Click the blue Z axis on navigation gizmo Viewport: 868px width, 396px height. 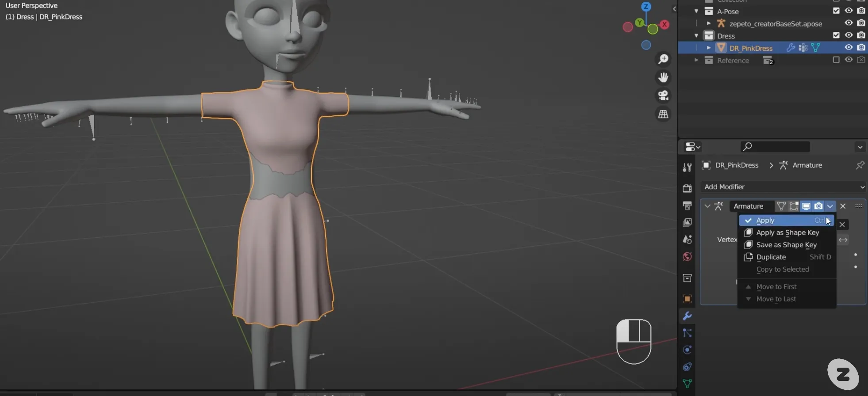click(x=646, y=6)
